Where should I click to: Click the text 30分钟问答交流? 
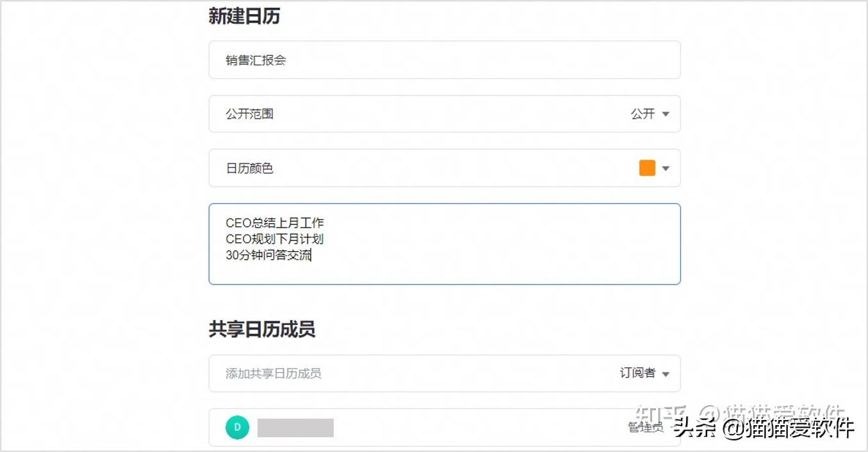click(x=268, y=255)
